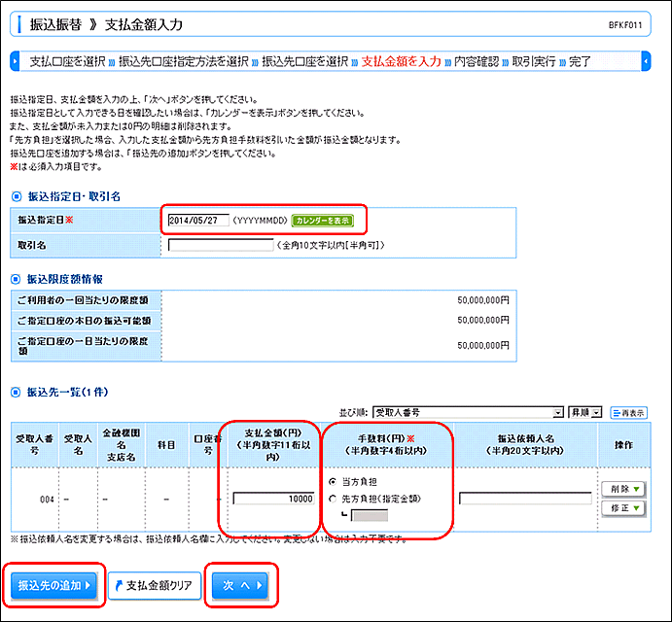
Task: Click the 支払金額 field showing 10000
Action: coord(273,499)
